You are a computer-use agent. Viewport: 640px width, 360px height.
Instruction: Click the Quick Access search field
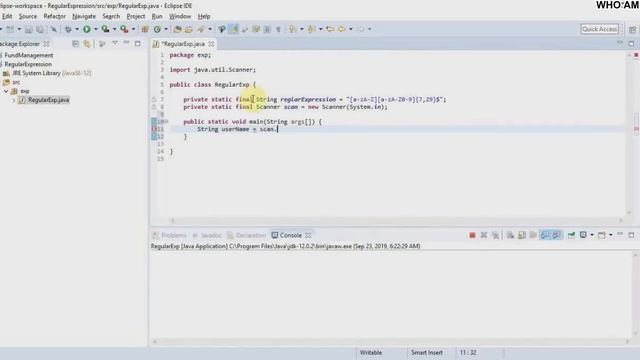click(600, 29)
